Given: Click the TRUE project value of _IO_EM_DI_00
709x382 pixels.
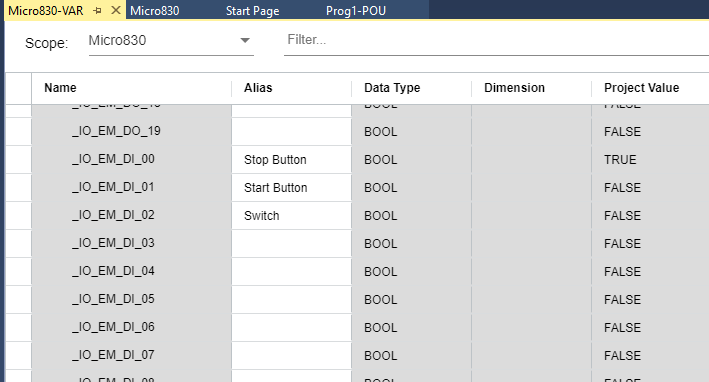Looking at the screenshot, I should [620, 160].
